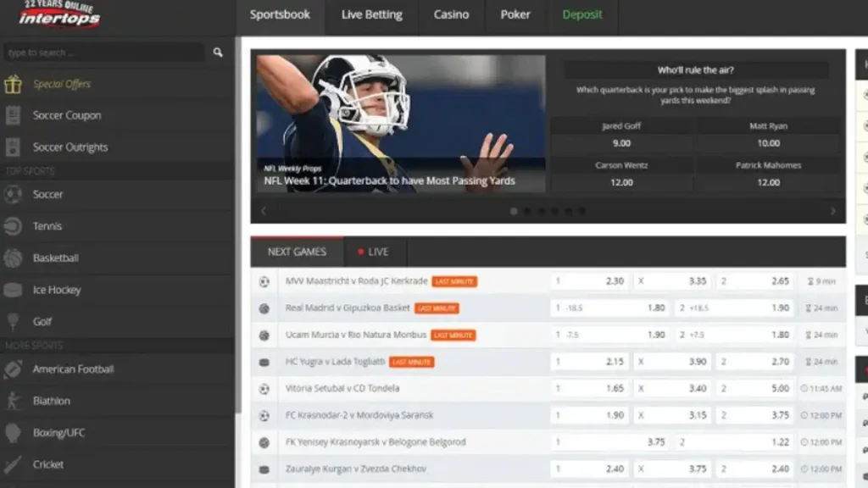Image resolution: width=868 pixels, height=488 pixels.
Task: Pick Zauralye Kurgan home odds 2.40
Action: pyautogui.click(x=590, y=469)
